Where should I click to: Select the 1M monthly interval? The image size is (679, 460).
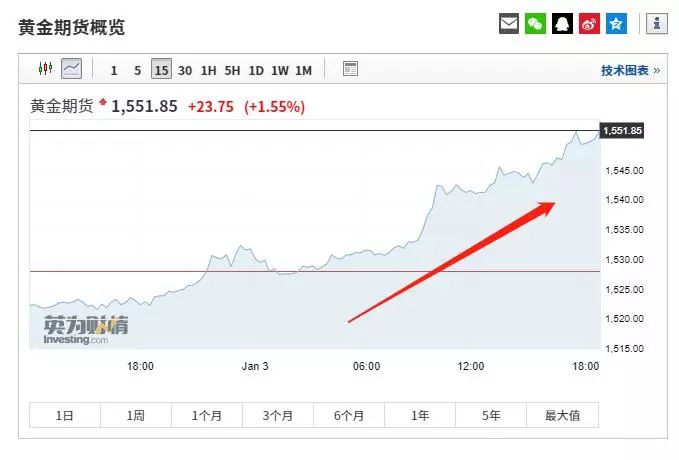(x=303, y=70)
